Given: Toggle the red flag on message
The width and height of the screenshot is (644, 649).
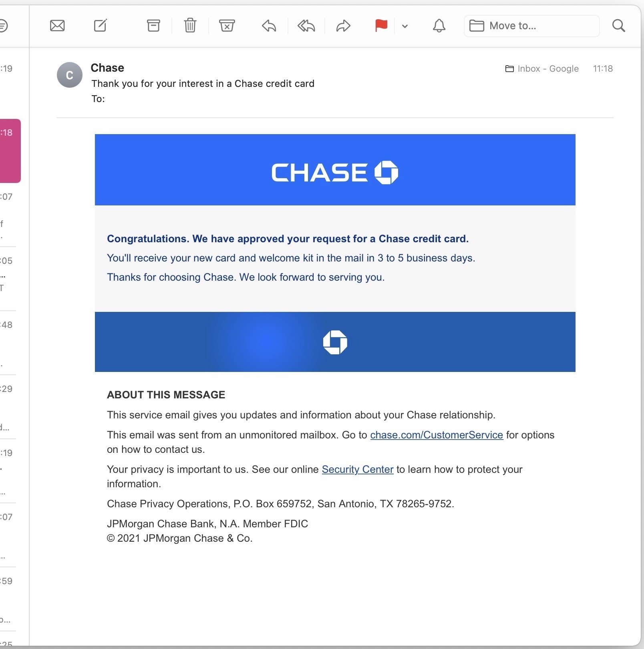Looking at the screenshot, I should (381, 26).
